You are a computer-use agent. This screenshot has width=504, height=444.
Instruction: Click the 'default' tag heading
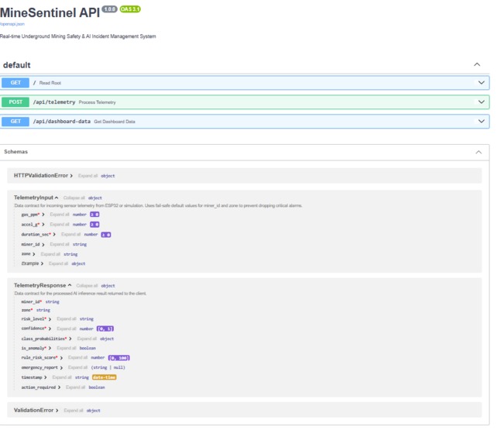tap(17, 65)
